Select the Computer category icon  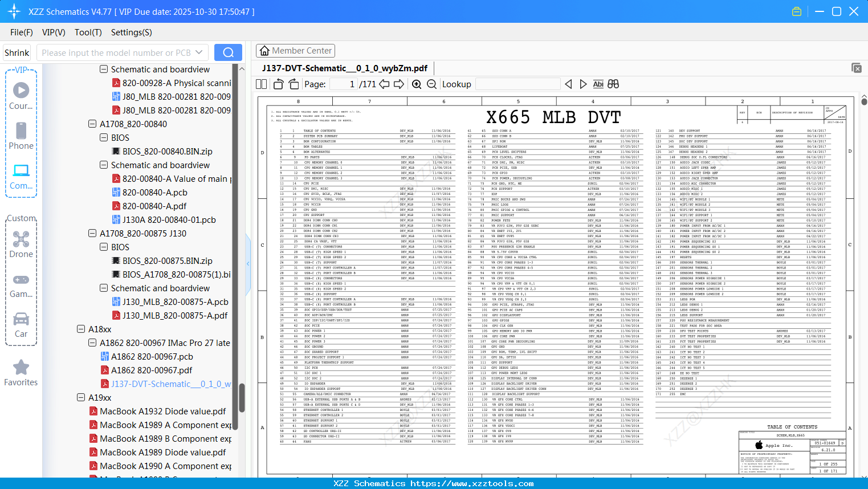pyautogui.click(x=21, y=176)
